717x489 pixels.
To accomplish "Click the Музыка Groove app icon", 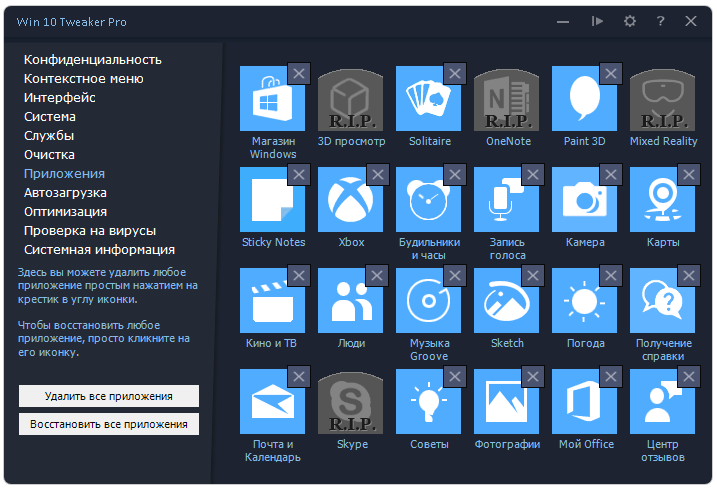I will [x=427, y=302].
